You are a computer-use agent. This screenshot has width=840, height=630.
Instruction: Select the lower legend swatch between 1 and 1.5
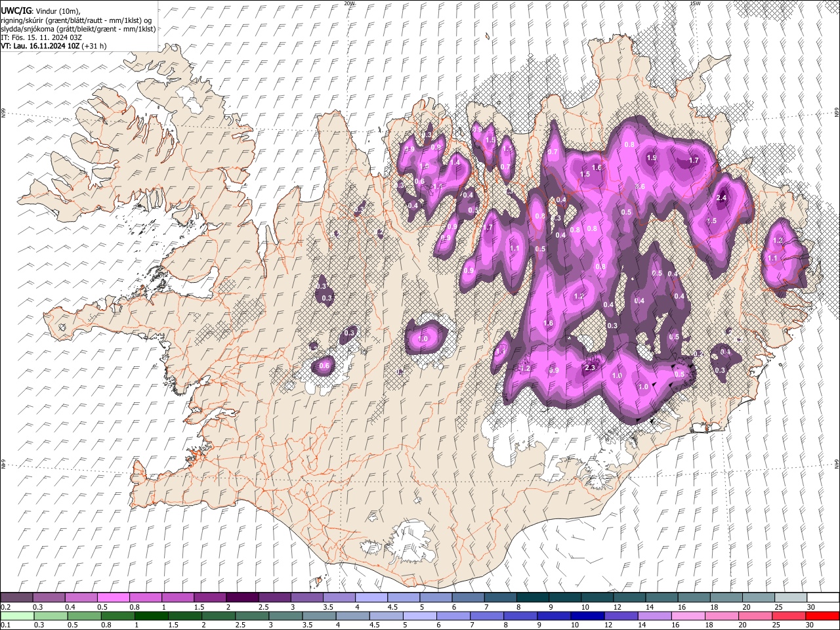pyautogui.click(x=152, y=616)
